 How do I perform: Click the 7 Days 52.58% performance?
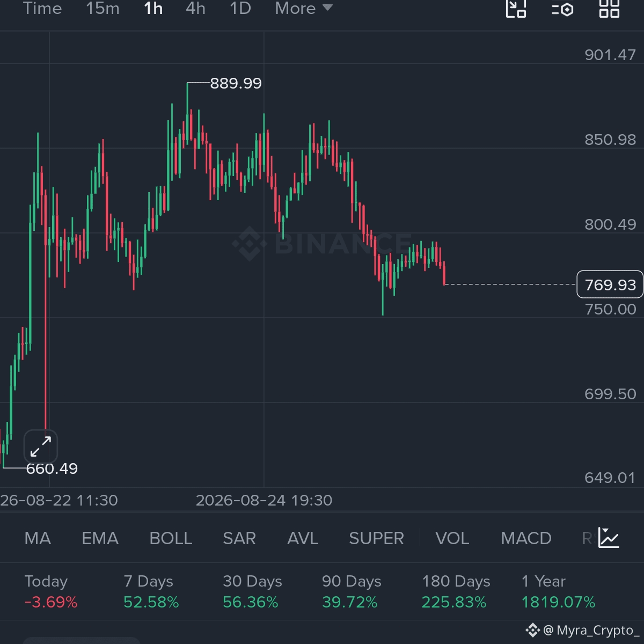point(151,591)
